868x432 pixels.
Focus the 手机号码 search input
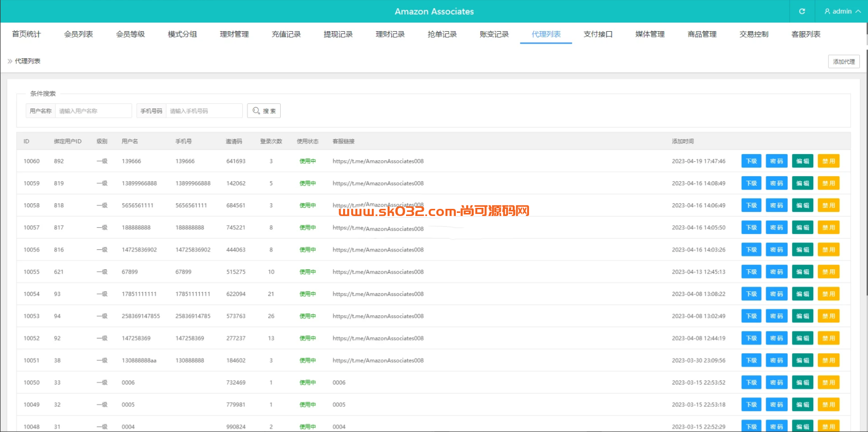click(204, 111)
